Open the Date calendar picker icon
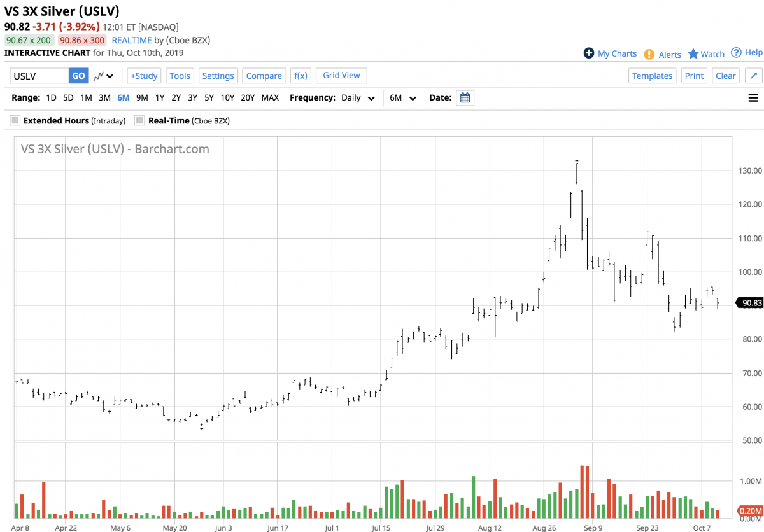The width and height of the screenshot is (764, 532). (465, 98)
